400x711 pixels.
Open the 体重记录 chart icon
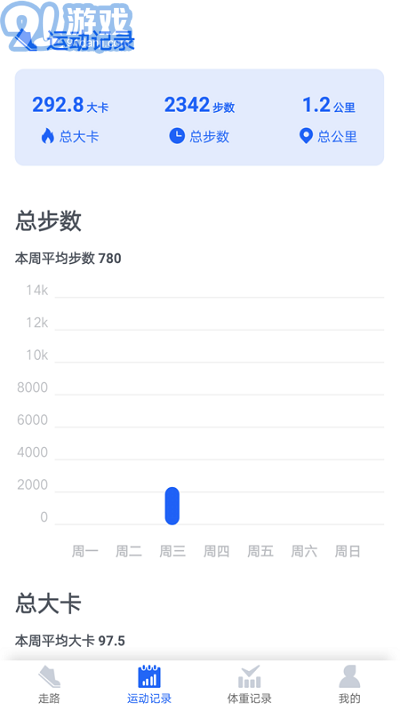click(x=249, y=677)
